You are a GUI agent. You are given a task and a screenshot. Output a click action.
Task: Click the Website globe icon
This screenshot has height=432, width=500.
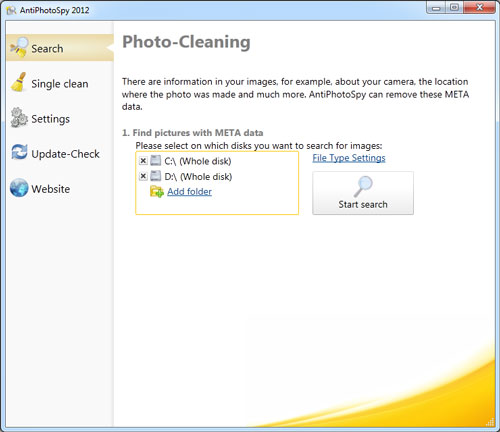tap(19, 187)
